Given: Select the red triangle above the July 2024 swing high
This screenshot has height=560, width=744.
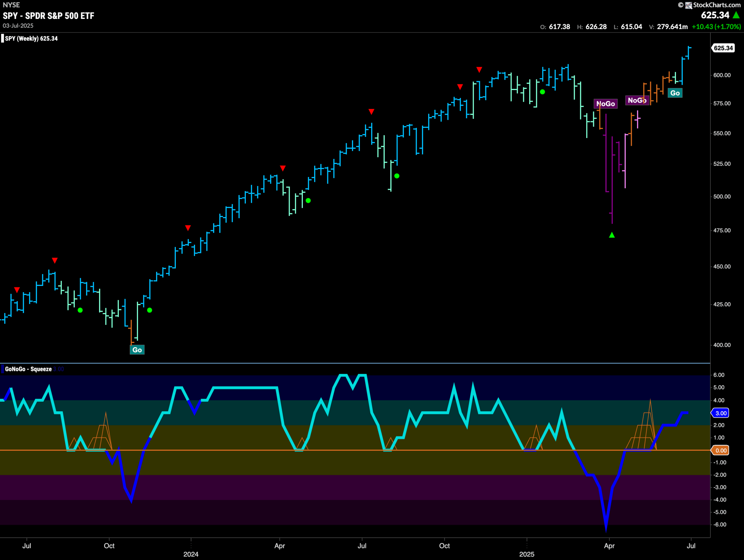Looking at the screenshot, I should [x=371, y=111].
